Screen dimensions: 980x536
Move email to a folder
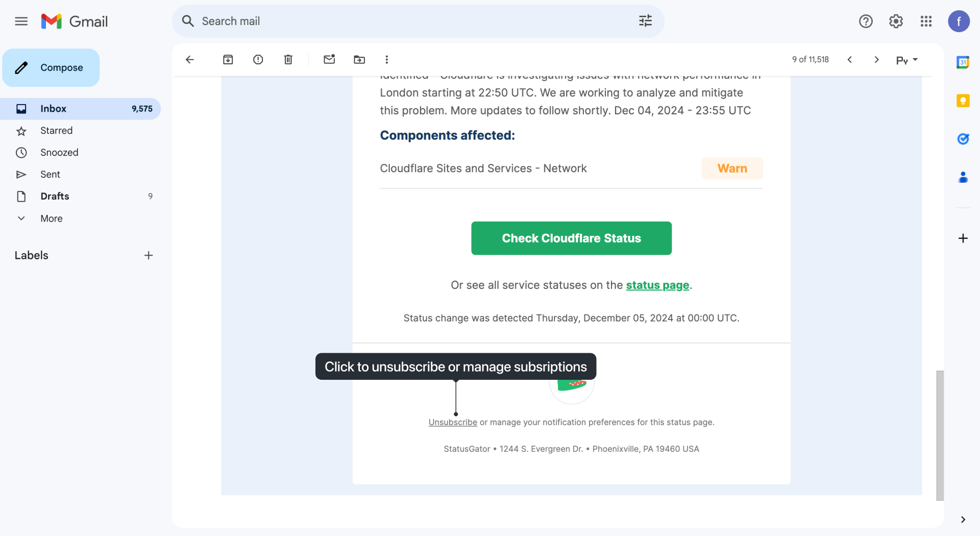pos(359,60)
